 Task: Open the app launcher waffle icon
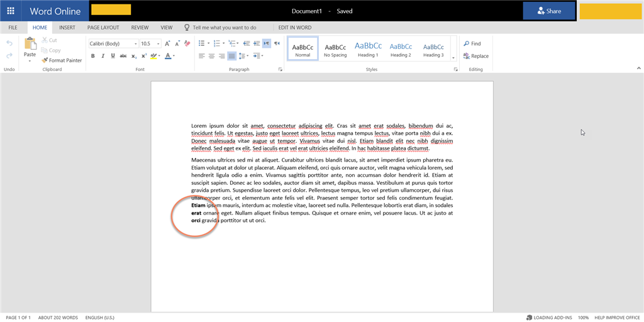[11, 11]
